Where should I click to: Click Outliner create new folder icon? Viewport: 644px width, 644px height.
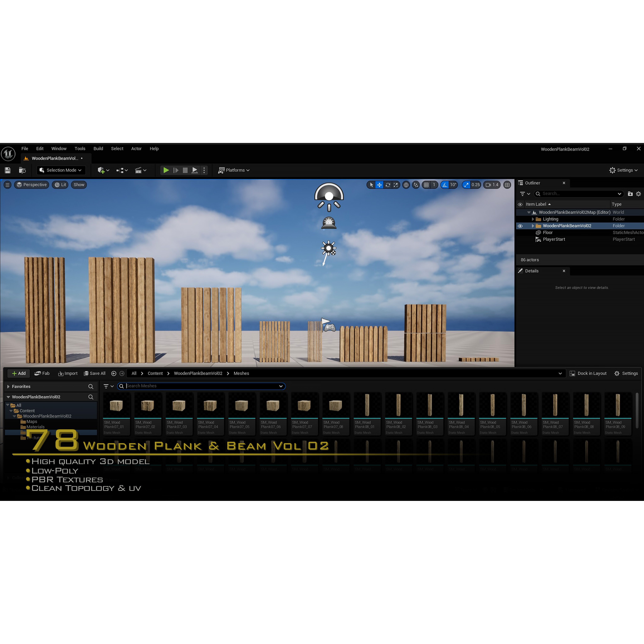click(630, 194)
